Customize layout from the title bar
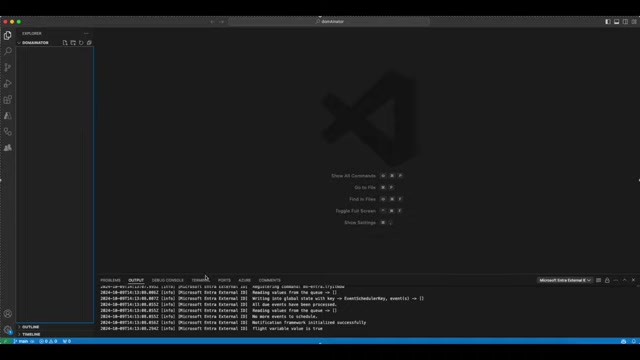 point(634,22)
